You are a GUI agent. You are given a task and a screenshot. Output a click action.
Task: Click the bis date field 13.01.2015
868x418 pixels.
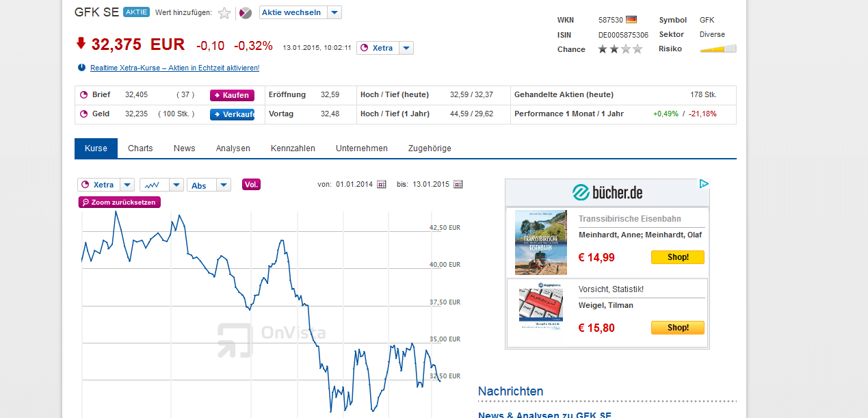click(x=431, y=185)
